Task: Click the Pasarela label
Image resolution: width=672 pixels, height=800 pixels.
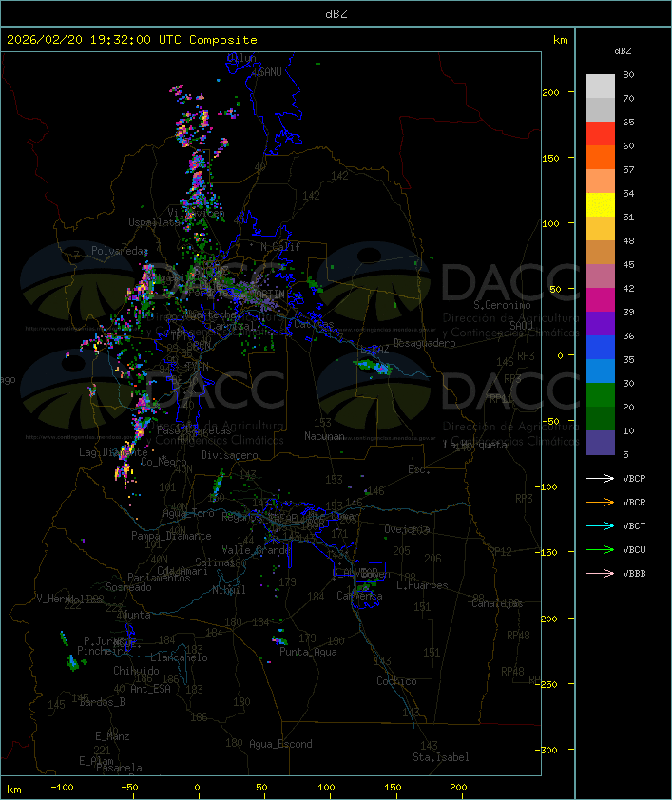Action: point(119,768)
